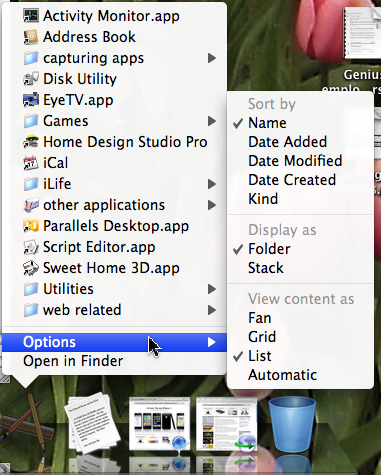Image resolution: width=381 pixels, height=475 pixels.
Task: Launch Disk Utility by its name
Action: [x=80, y=79]
